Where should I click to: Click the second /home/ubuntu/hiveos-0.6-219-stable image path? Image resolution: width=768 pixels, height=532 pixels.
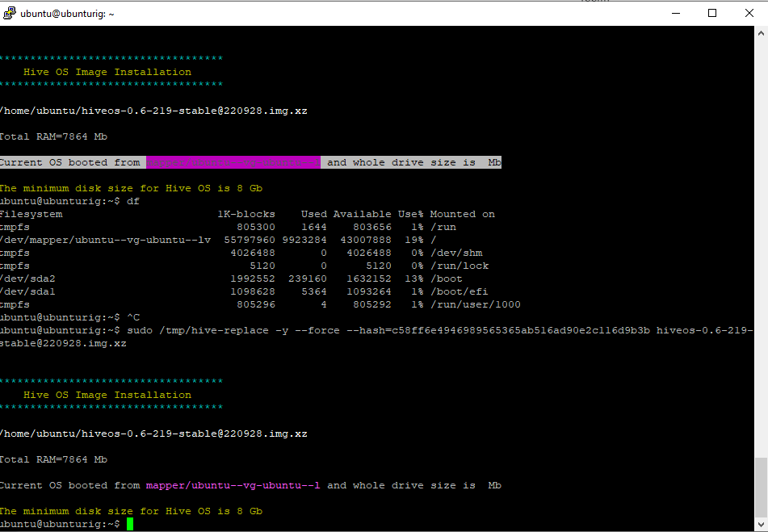pos(153,434)
